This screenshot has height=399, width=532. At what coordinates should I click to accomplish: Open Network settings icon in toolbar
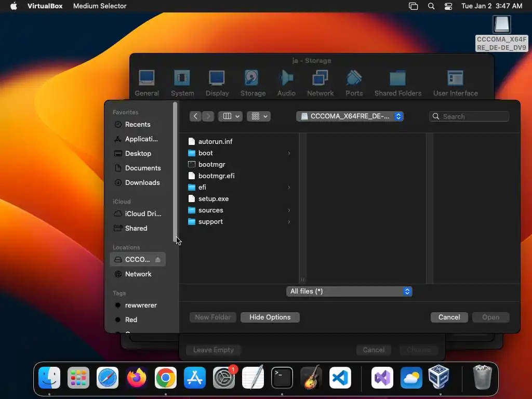320,83
